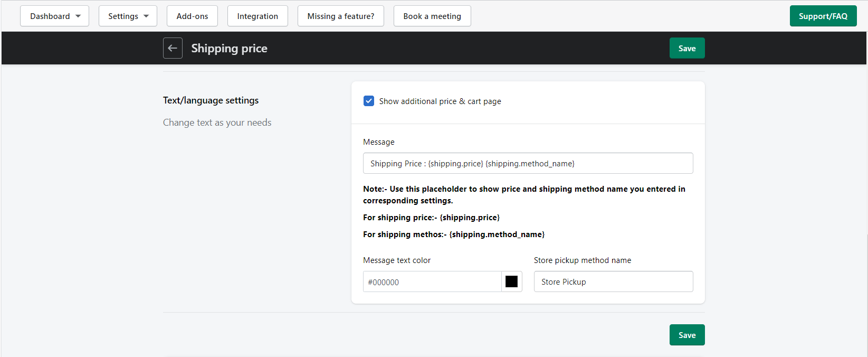Click the Book a meeting button

[432, 16]
